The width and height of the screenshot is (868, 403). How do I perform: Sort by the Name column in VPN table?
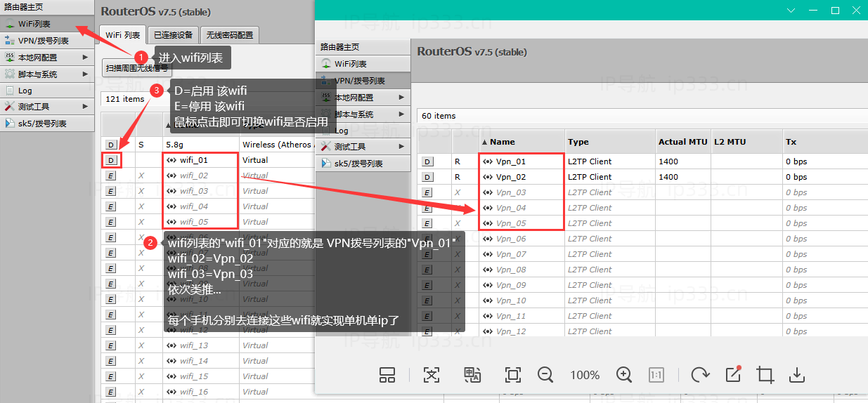[522, 142]
